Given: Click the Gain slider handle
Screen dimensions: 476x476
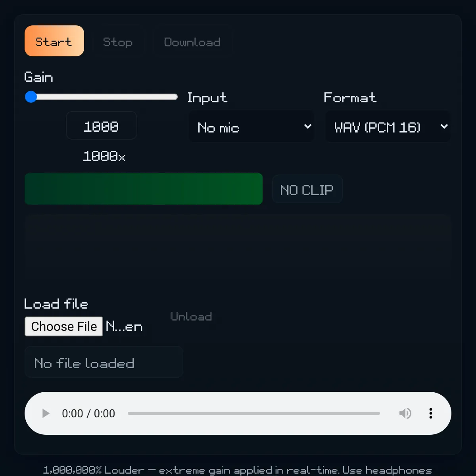Looking at the screenshot, I should coord(31,97).
